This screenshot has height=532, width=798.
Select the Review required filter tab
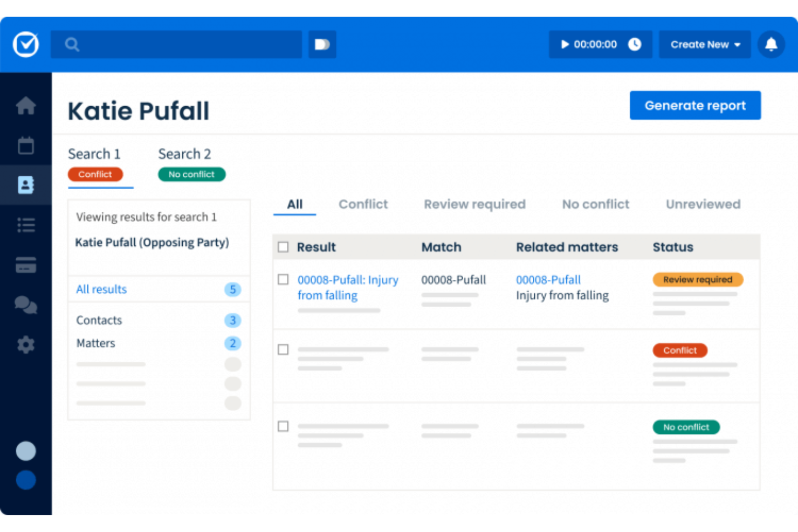pos(474,204)
